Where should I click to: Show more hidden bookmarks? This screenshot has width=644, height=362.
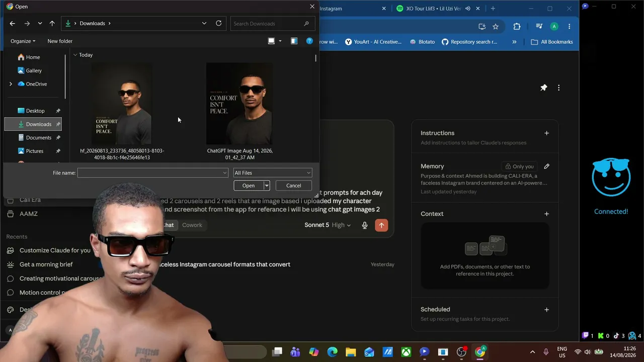[x=514, y=42]
